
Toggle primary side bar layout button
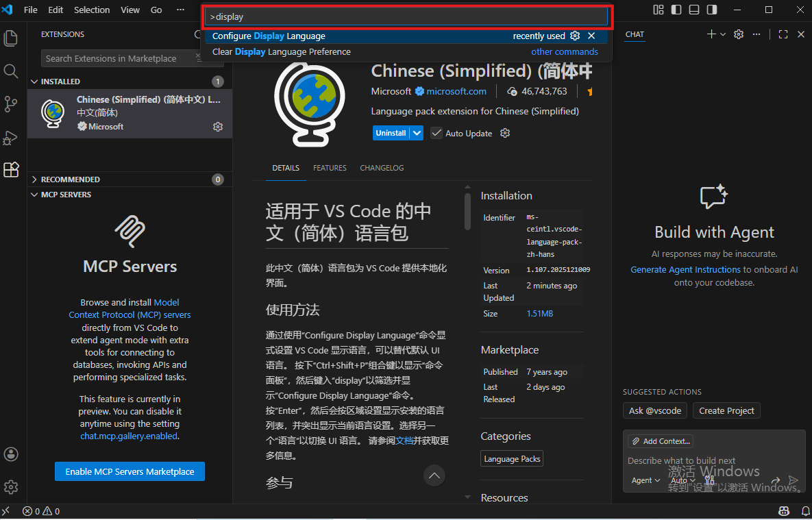[676, 10]
